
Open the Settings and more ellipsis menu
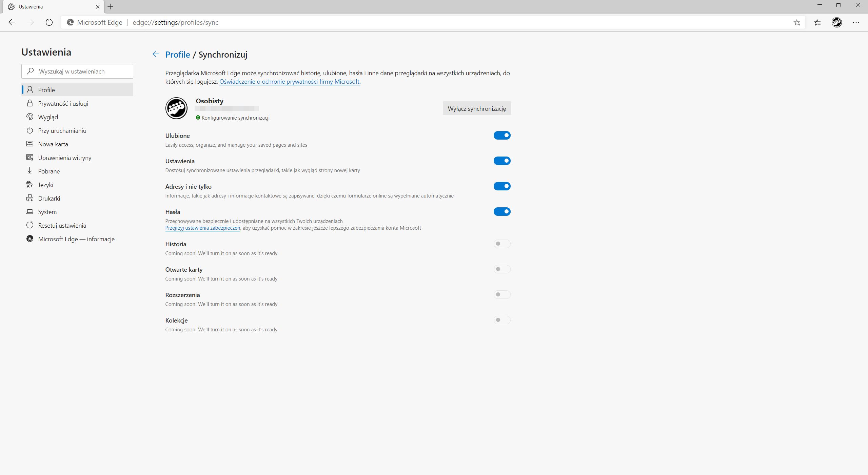click(x=856, y=22)
